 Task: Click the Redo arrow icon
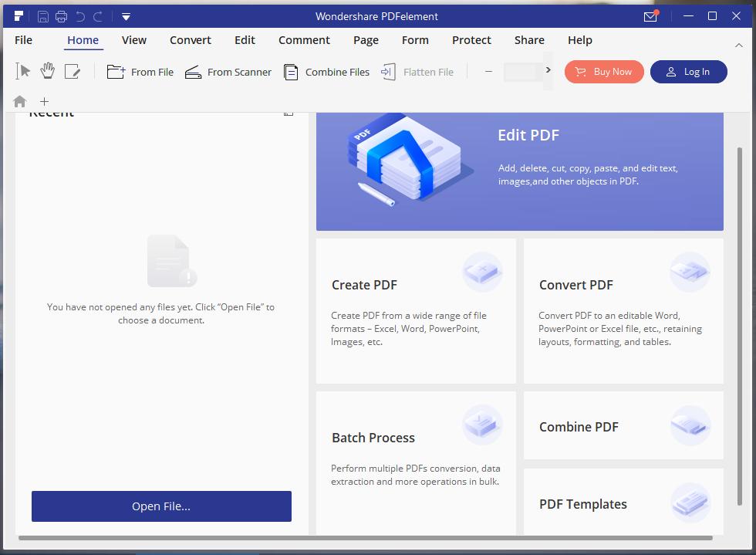click(x=98, y=17)
